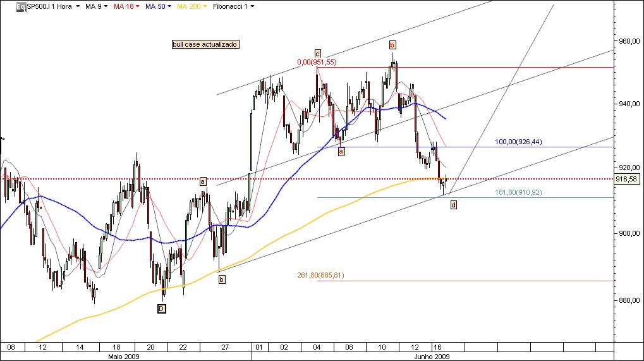Click date 16 on the time axis
The height and width of the screenshot is (361, 644).
tap(437, 347)
